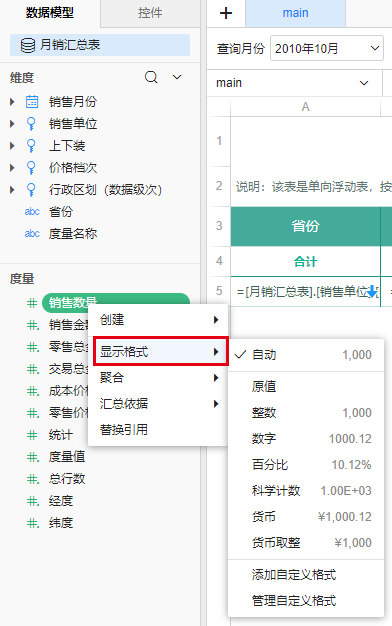Click the hash icon beside 经度

(x=33, y=501)
